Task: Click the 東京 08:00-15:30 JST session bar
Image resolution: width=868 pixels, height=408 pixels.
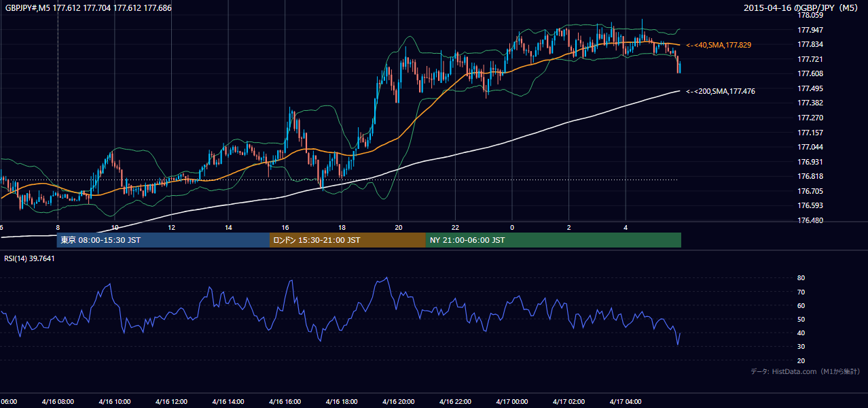Action: (163, 240)
